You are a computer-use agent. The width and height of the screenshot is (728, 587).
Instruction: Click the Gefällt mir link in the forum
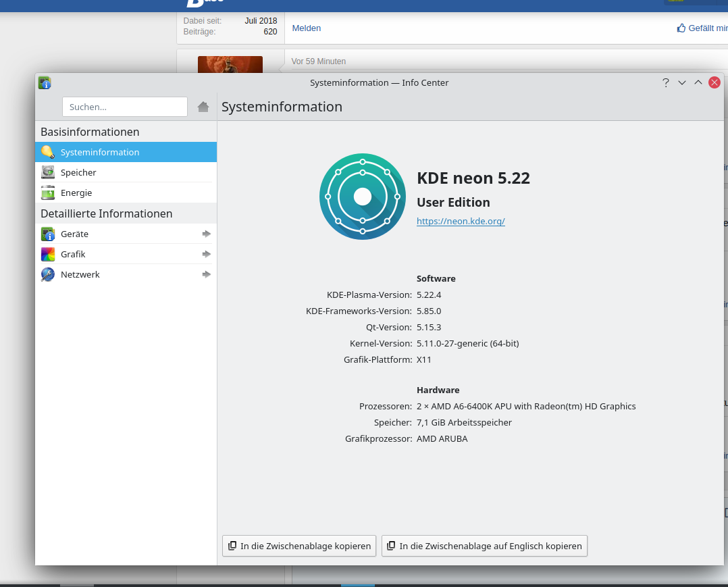pos(708,28)
